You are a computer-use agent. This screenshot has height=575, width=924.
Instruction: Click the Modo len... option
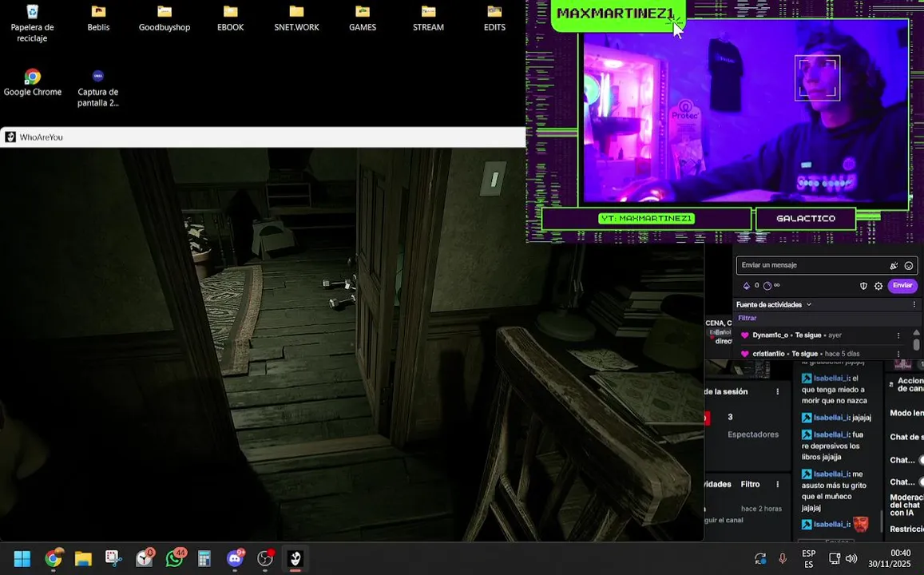906,413
